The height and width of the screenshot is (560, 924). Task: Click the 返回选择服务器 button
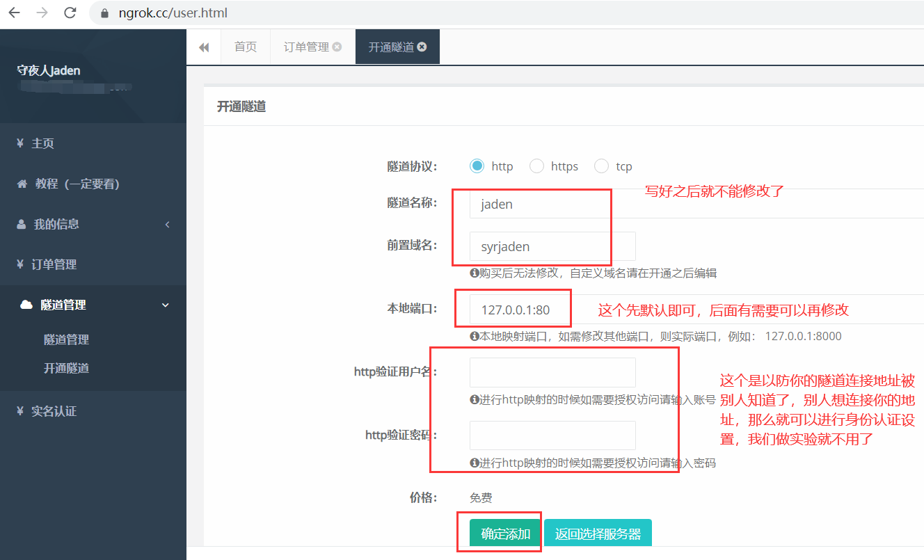(x=598, y=534)
